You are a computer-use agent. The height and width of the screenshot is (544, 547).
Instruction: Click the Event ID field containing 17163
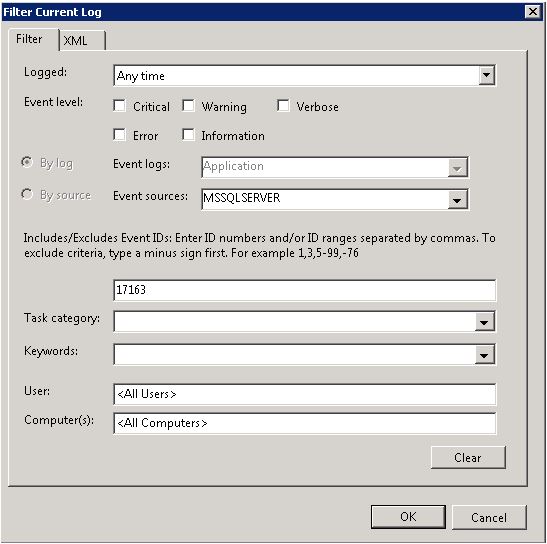pos(304,290)
